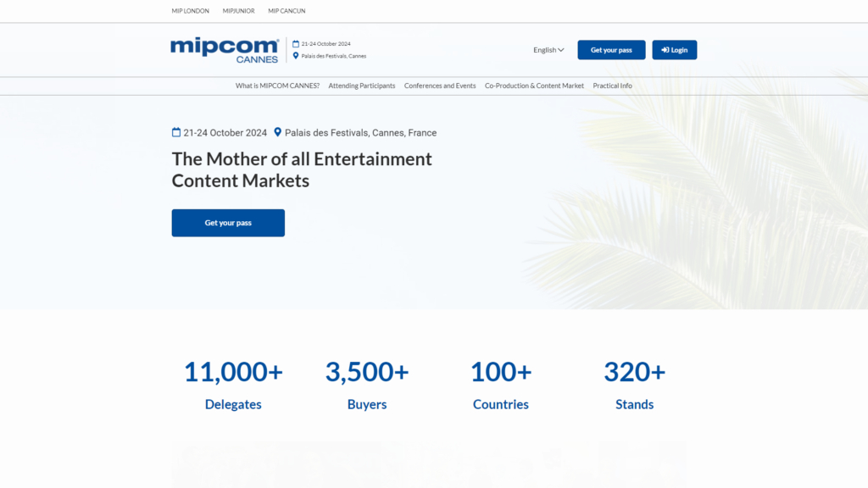Click the calendar icon in the header

coord(296,44)
